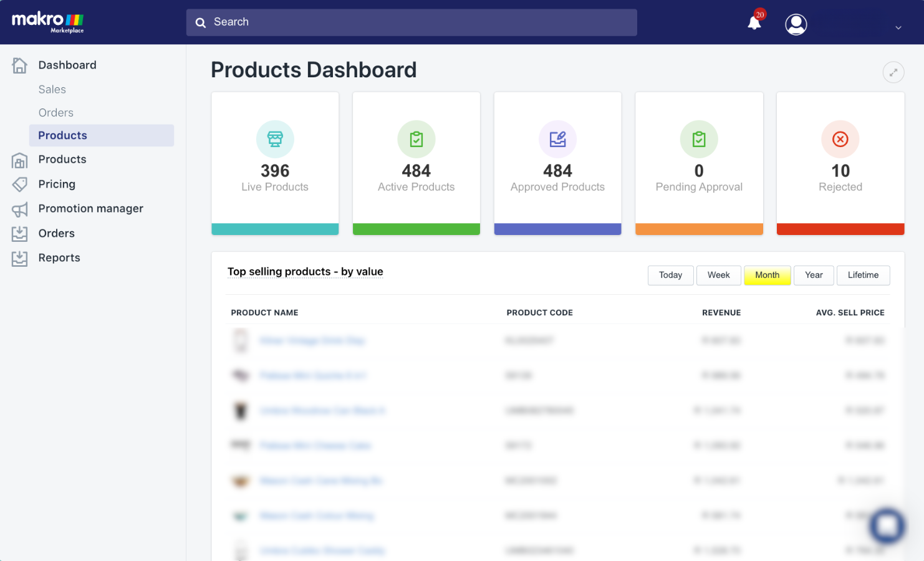The width and height of the screenshot is (924, 561).
Task: Open Orders submenu under Dashboard
Action: click(x=56, y=113)
